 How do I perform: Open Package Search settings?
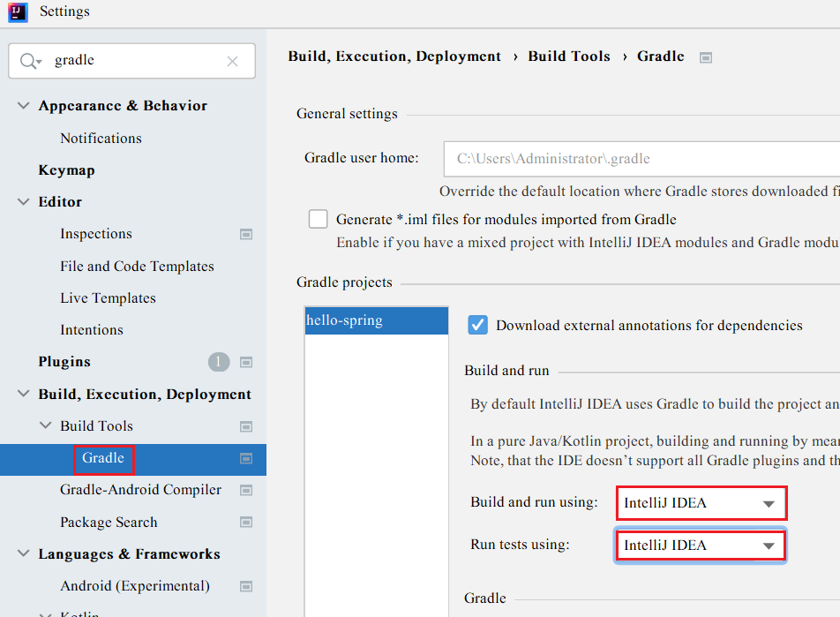[x=109, y=523]
